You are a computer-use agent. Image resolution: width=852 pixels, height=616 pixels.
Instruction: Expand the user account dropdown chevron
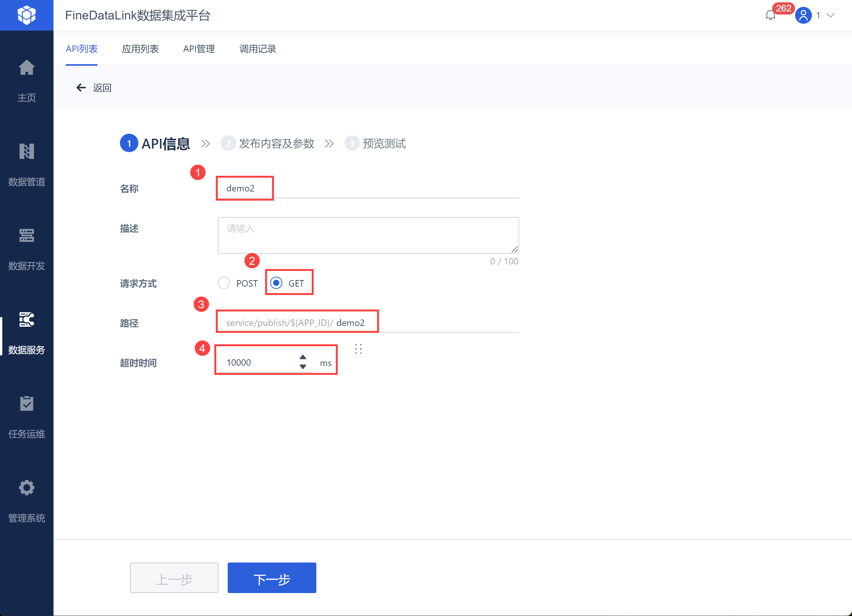pos(831,15)
